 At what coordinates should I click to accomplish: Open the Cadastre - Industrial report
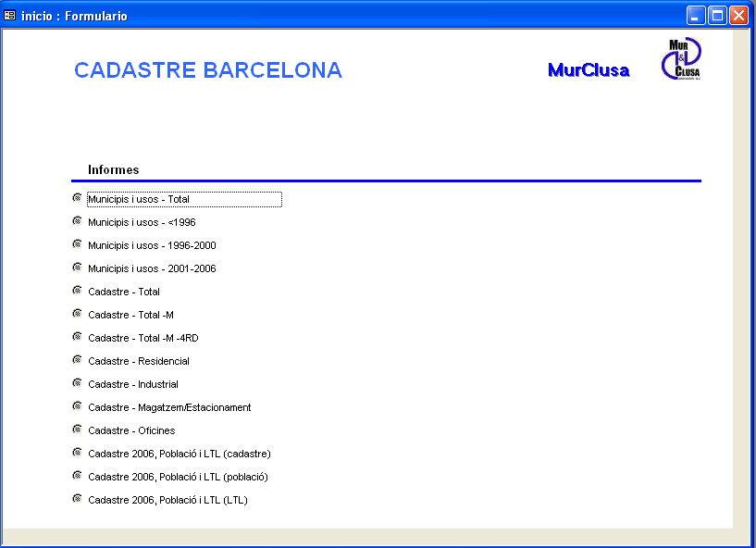[x=133, y=384]
